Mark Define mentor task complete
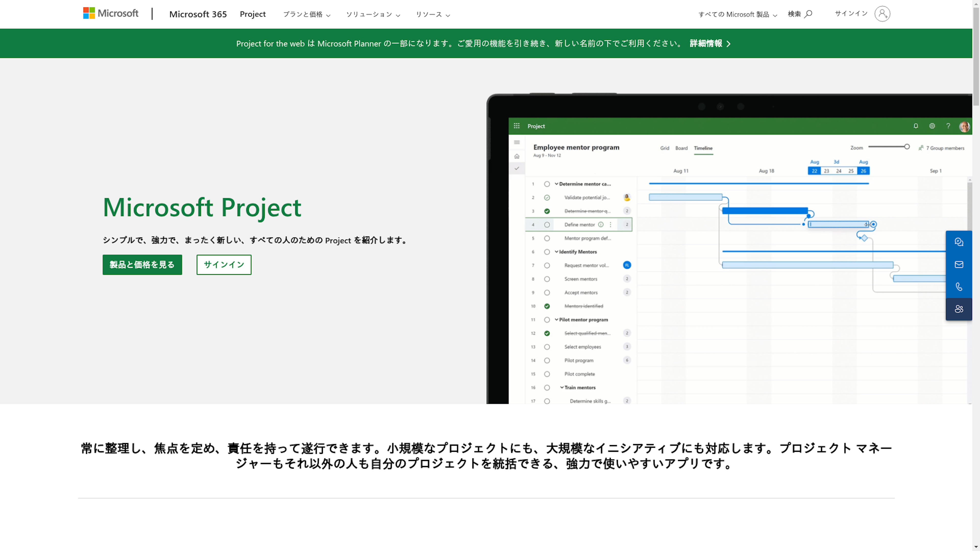The image size is (980, 551). click(547, 225)
